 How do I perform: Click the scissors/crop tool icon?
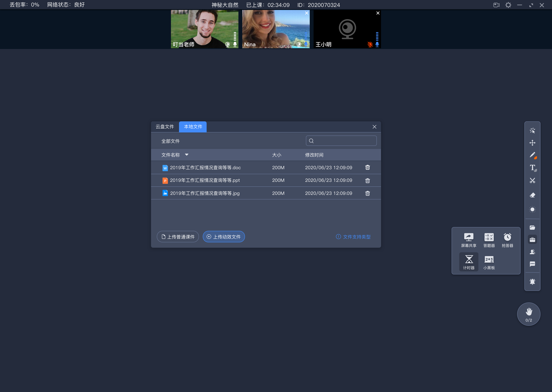click(x=533, y=180)
